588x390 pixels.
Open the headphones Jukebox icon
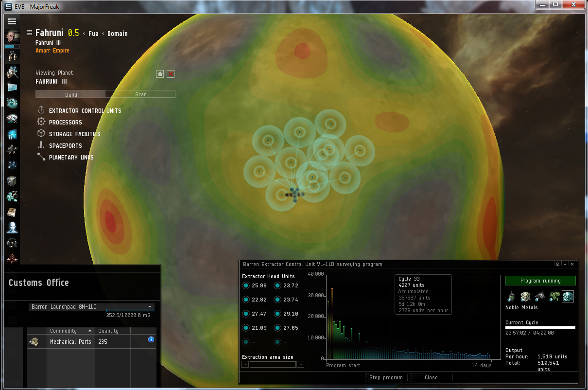(x=12, y=242)
